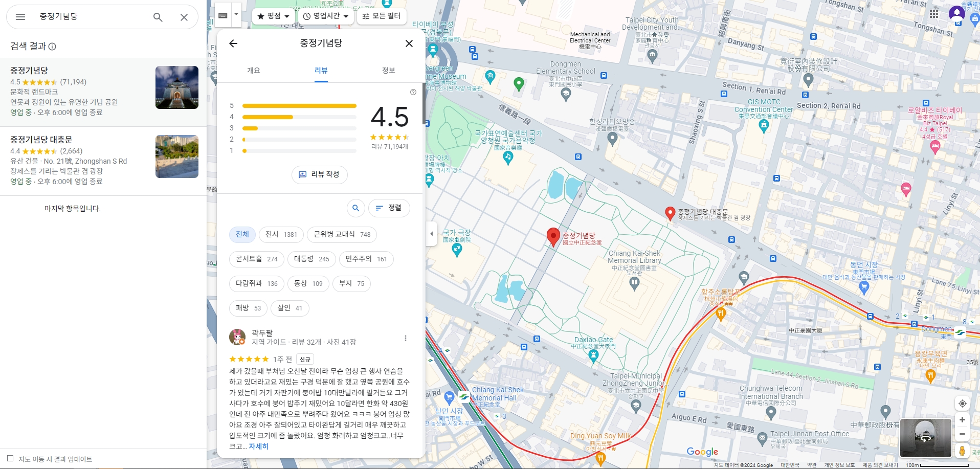Collapse the side panel arrow

coord(432,234)
